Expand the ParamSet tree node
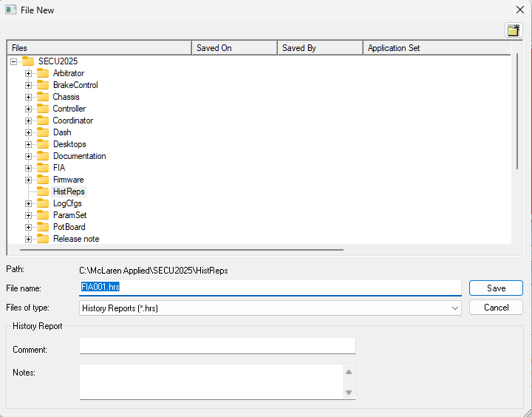The width and height of the screenshot is (532, 417). 29,216
